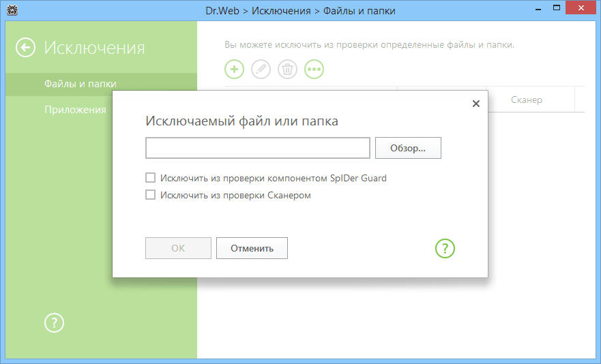Enable exclusion from SpIDer Guard checking
The image size is (601, 364).
click(150, 178)
